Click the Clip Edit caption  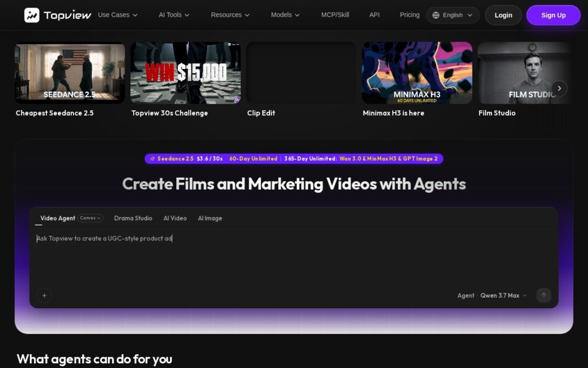(261, 113)
